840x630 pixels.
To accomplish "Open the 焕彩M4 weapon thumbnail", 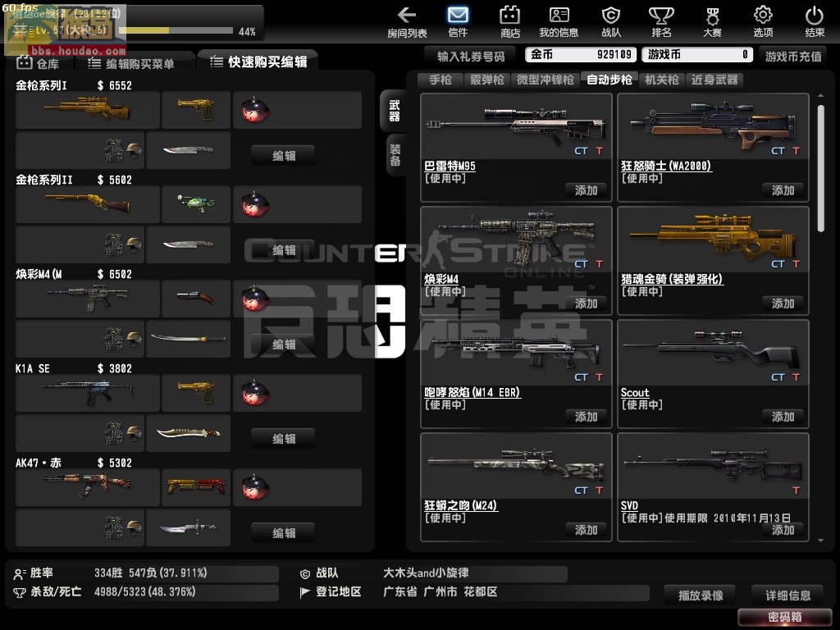I will pos(517,240).
